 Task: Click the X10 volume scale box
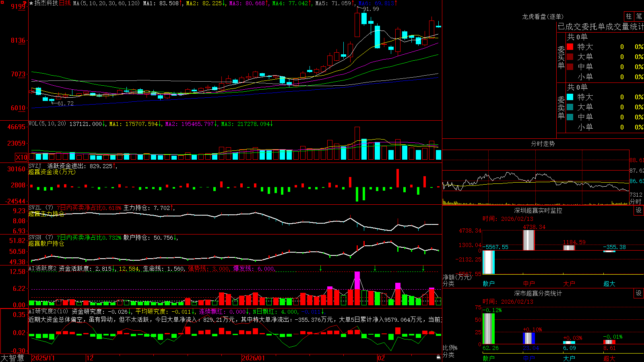(21, 157)
